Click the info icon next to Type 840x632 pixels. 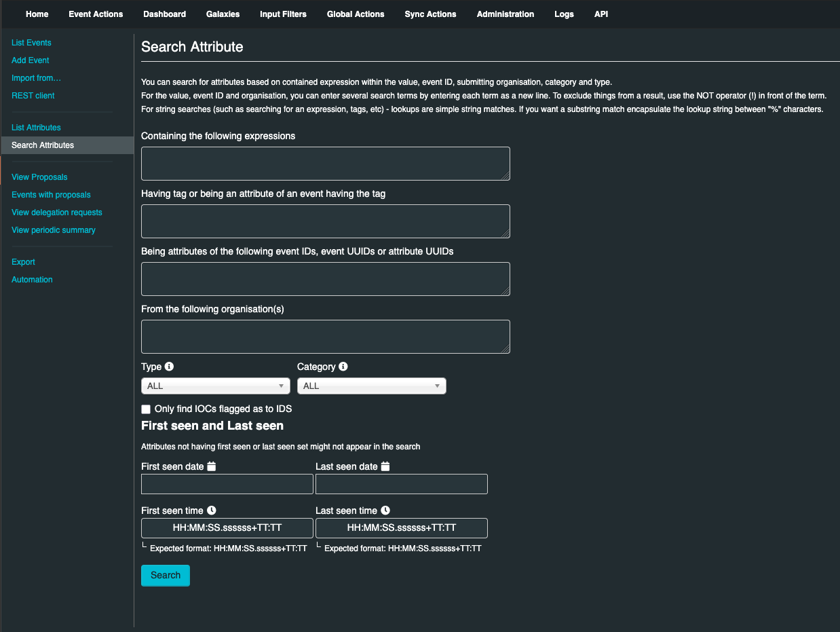(170, 367)
